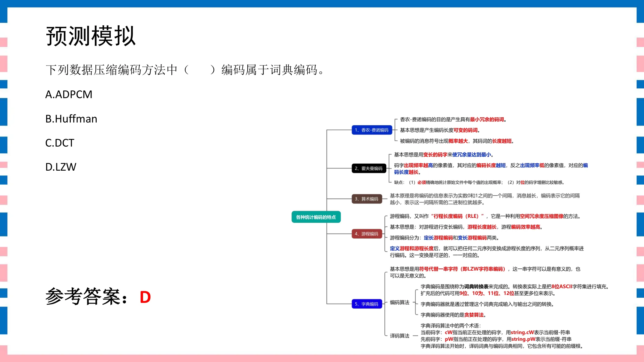Click the line 游程长度越长，游程编码效率越高
This screenshot has height=362, width=644.
click(466, 227)
